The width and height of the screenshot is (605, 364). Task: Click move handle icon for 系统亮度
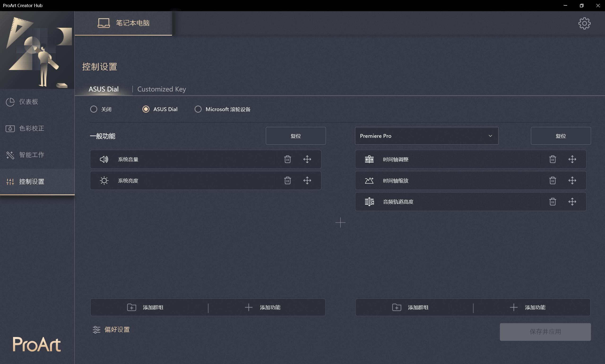(307, 181)
